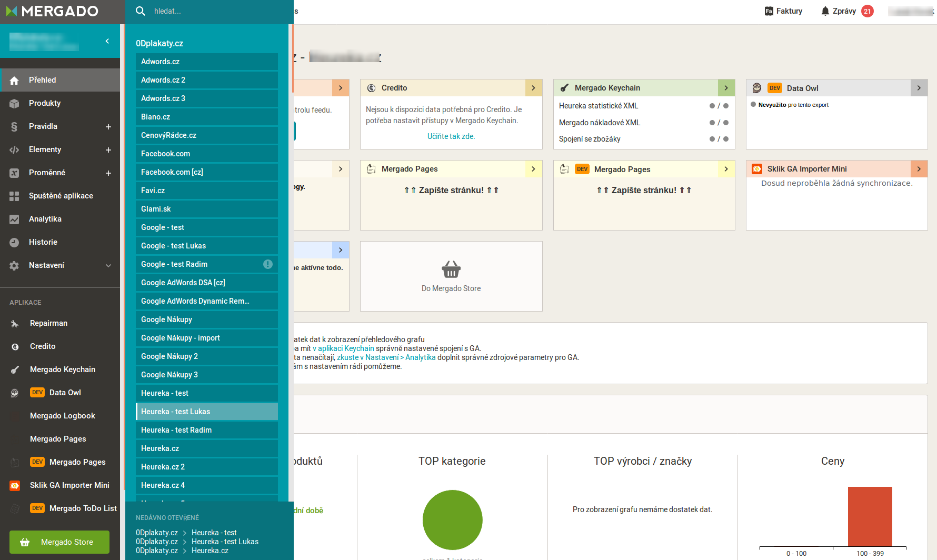Viewport: 937px width, 560px height.
Task: Open Sklik GA Importer Mini card arrow
Action: click(919, 169)
